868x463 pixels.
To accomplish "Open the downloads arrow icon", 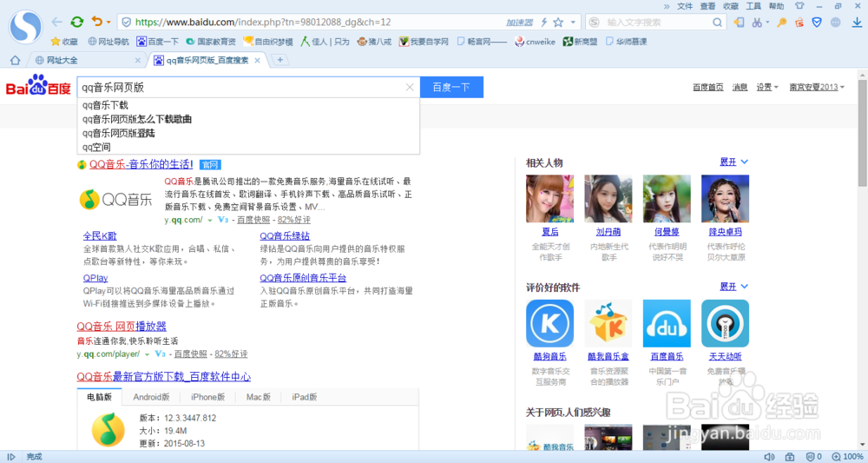I will pos(857,23).
